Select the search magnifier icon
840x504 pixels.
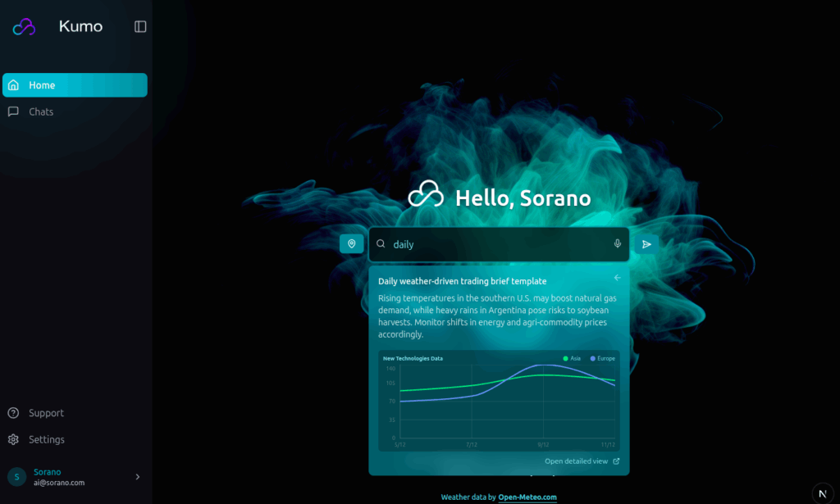(381, 244)
